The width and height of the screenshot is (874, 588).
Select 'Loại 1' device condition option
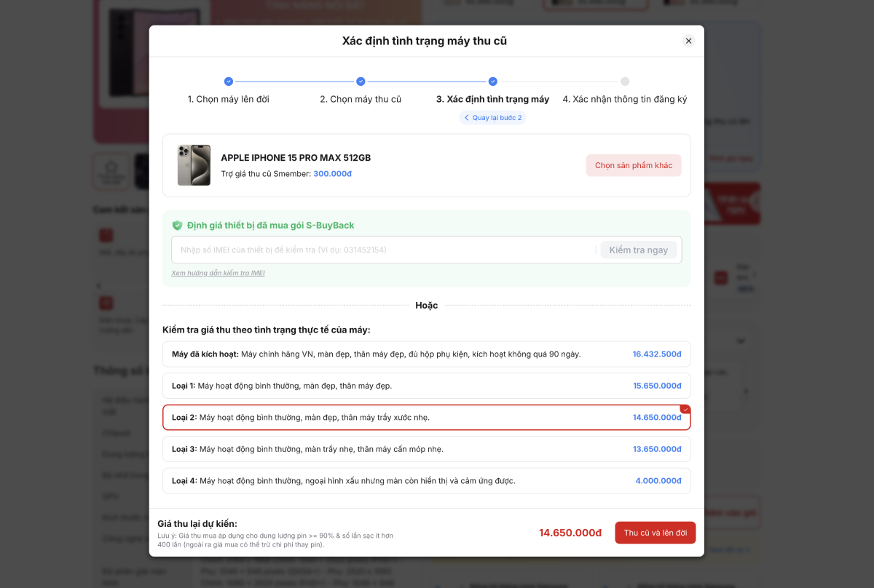tap(427, 386)
